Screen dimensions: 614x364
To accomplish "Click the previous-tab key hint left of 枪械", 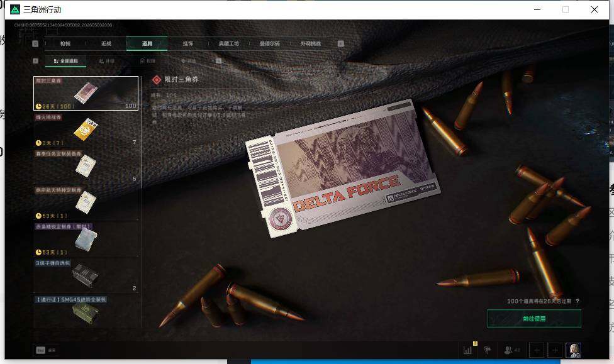I will click(x=35, y=43).
